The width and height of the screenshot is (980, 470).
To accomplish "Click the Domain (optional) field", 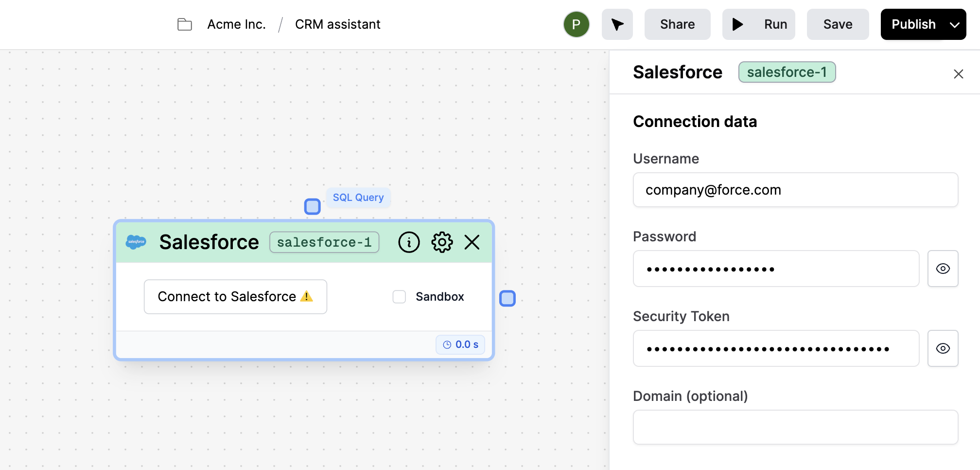I will pyautogui.click(x=795, y=427).
